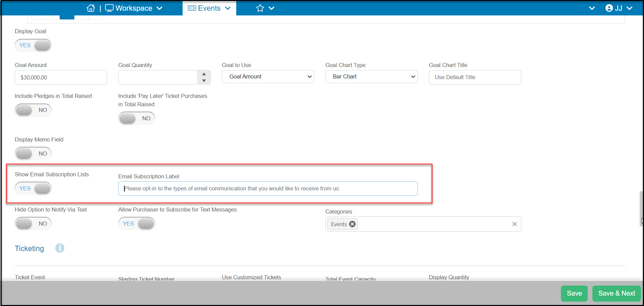
Task: Click the Save button
Action: pos(574,293)
